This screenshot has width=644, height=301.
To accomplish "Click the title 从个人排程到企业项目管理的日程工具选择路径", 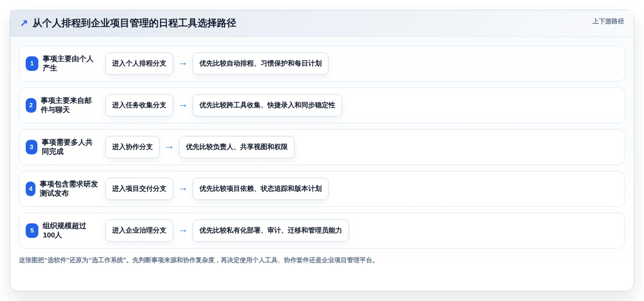I will pyautogui.click(x=134, y=23).
